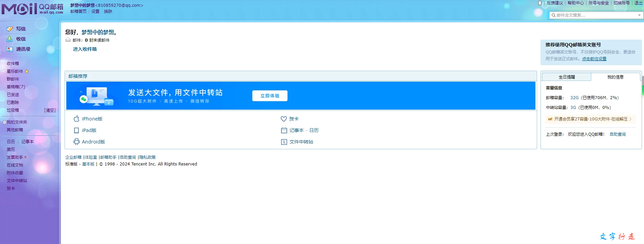Click 点击前往设置 link

tap(594, 59)
